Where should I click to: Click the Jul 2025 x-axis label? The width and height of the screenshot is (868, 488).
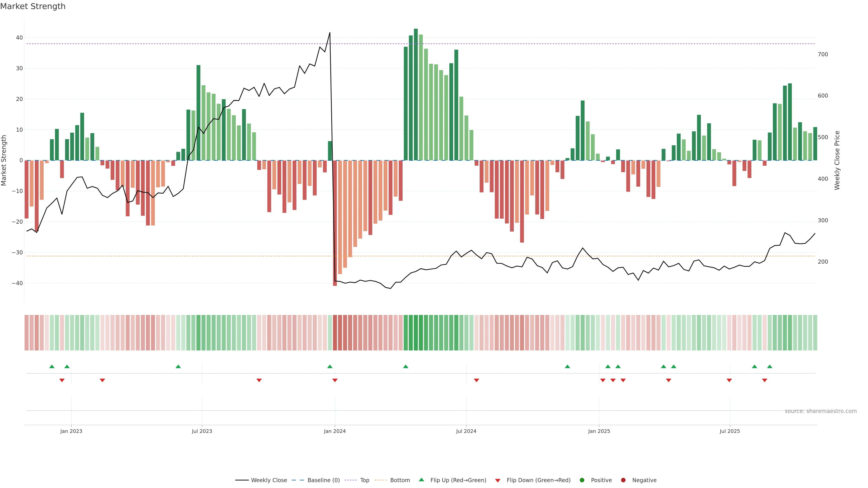click(x=729, y=431)
